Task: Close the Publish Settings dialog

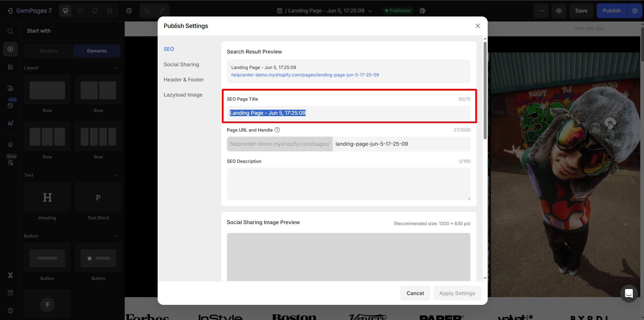Action: tap(478, 26)
